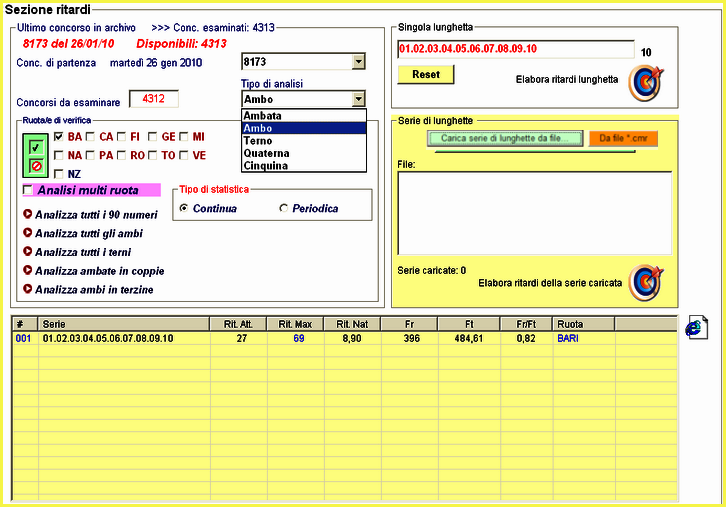Enable the VE wheel checkbox

coord(184,155)
